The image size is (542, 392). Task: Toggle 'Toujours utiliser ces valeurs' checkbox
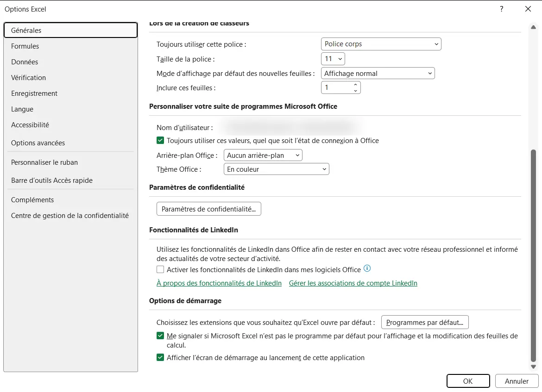(x=160, y=141)
